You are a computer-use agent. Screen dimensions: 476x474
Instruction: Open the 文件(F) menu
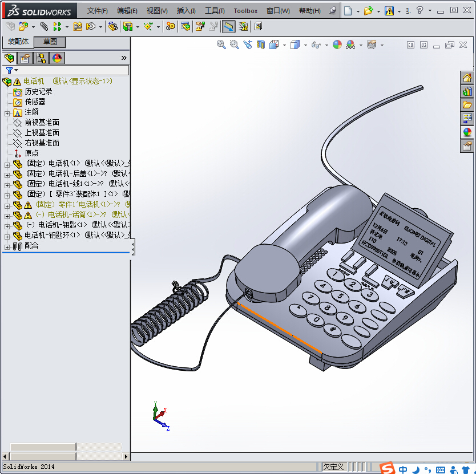tap(97, 11)
